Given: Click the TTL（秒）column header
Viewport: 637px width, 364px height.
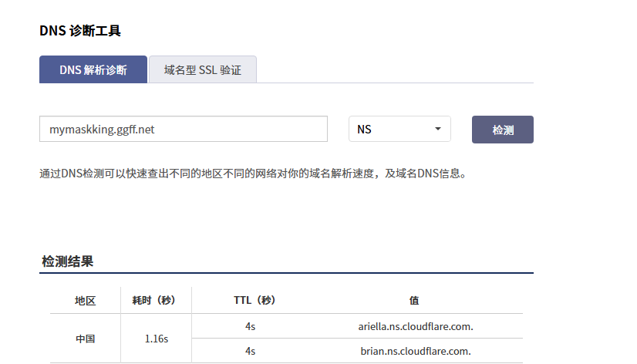Looking at the screenshot, I should coord(254,301).
